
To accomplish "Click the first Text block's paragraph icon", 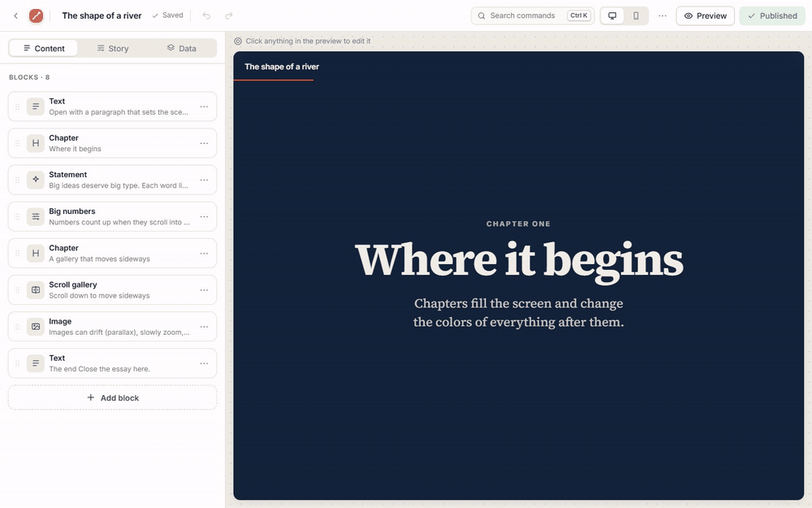I will click(x=35, y=106).
